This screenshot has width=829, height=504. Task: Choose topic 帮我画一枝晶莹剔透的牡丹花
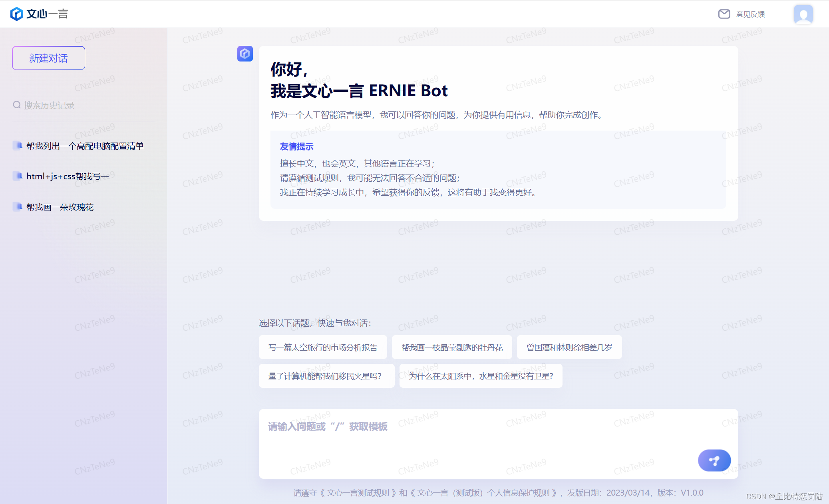click(x=452, y=347)
